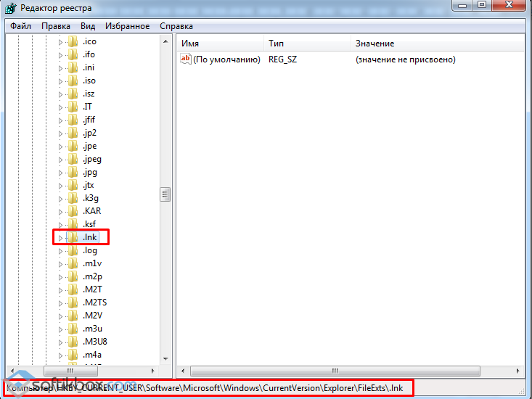Screen dimensions: 532x399
Task: Open the Вид menu
Action: click(x=88, y=26)
